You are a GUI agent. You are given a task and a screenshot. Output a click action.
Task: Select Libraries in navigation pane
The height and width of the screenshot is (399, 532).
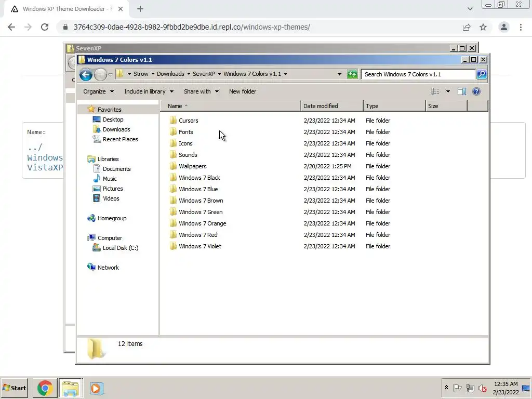click(108, 159)
